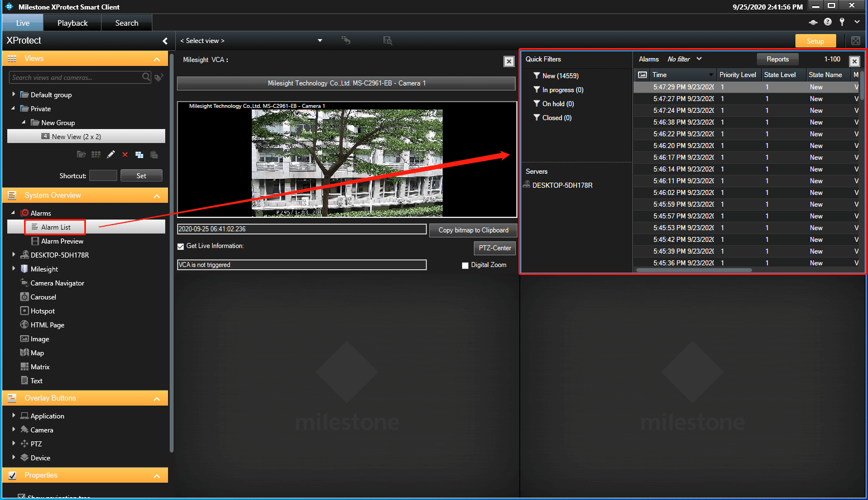Click the Shortcut number input field
868x500 pixels.
(103, 175)
